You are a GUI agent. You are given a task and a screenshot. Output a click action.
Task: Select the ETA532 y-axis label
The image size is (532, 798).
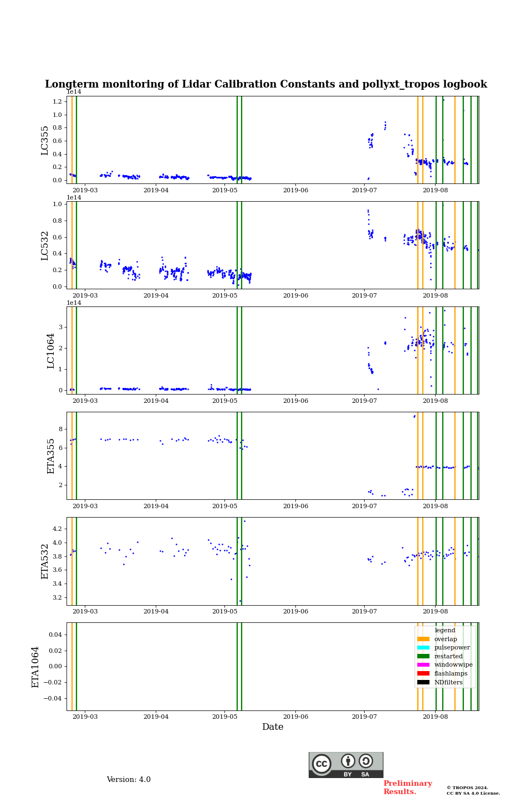(x=45, y=561)
